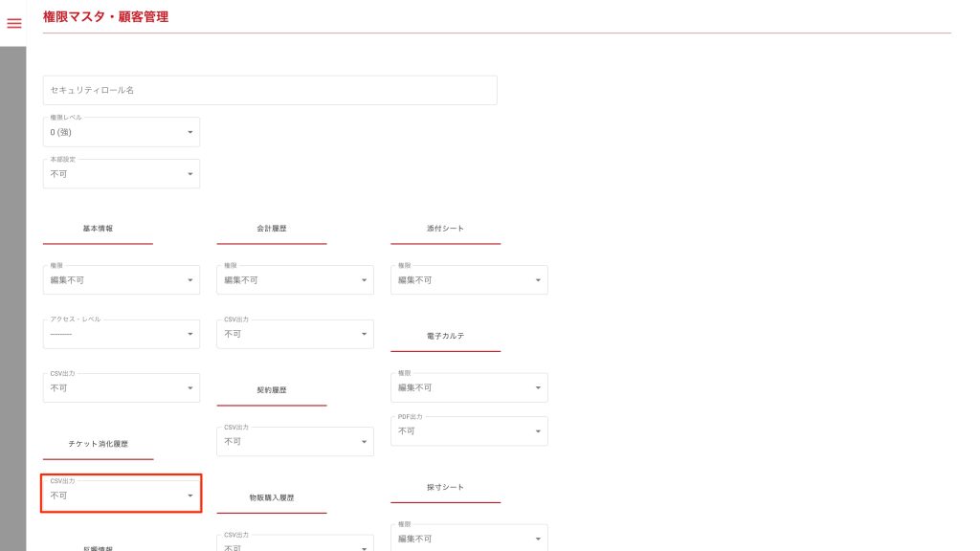Expand the 本部設定 dropdown

(122, 174)
